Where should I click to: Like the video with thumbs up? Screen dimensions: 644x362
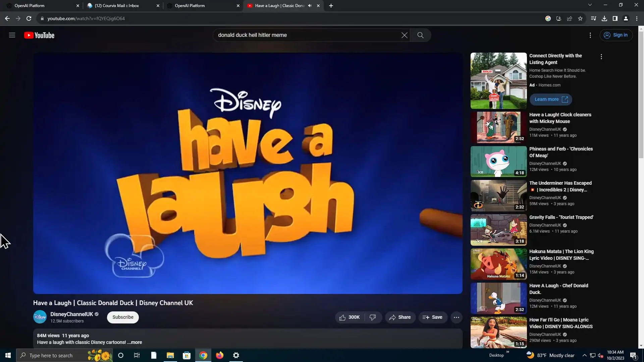pos(350,317)
